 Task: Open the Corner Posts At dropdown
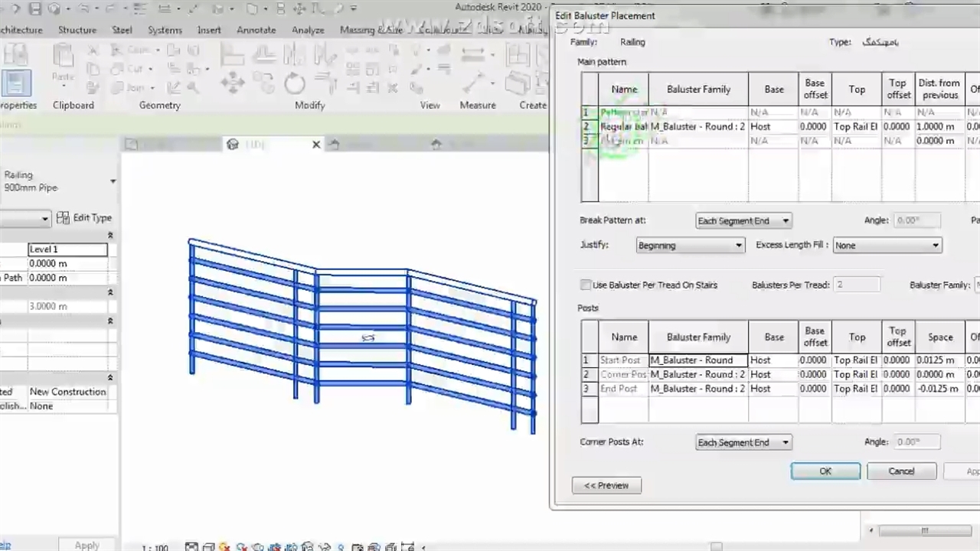743,442
